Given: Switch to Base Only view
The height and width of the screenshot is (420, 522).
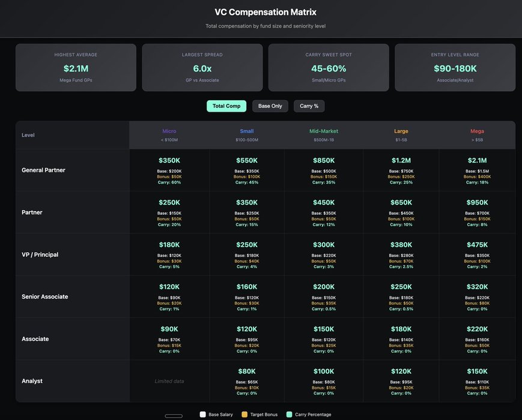Looking at the screenshot, I should pyautogui.click(x=270, y=106).
